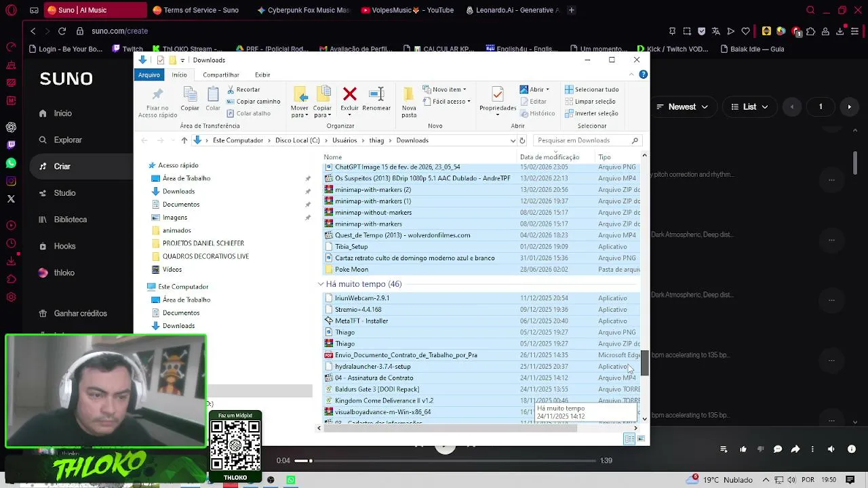
Task: Switch to the Leonardo.Ai browser tab
Action: pyautogui.click(x=514, y=10)
